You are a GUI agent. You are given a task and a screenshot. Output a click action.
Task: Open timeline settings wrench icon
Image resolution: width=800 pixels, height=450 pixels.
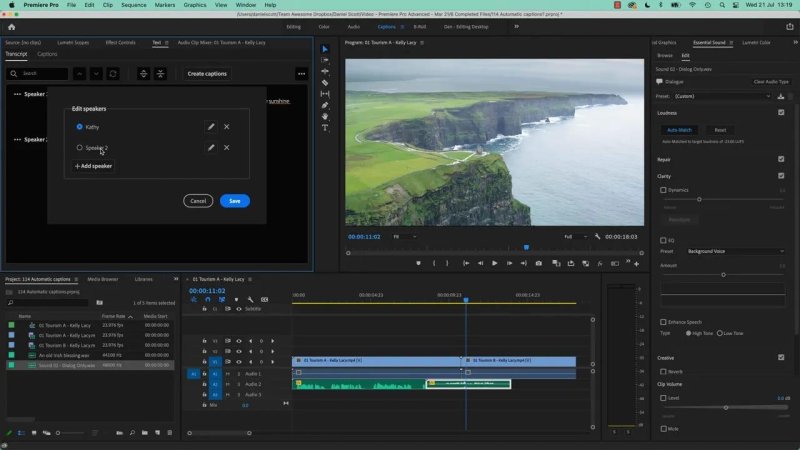click(250, 299)
